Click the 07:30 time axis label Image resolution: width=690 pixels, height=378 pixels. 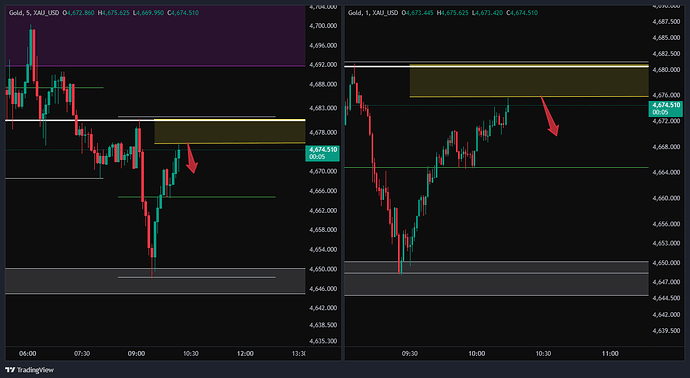point(82,353)
